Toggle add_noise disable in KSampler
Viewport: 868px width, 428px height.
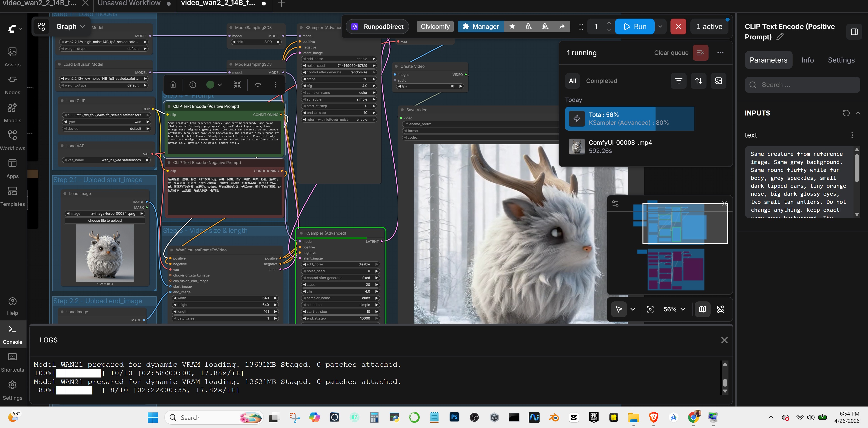click(341, 264)
